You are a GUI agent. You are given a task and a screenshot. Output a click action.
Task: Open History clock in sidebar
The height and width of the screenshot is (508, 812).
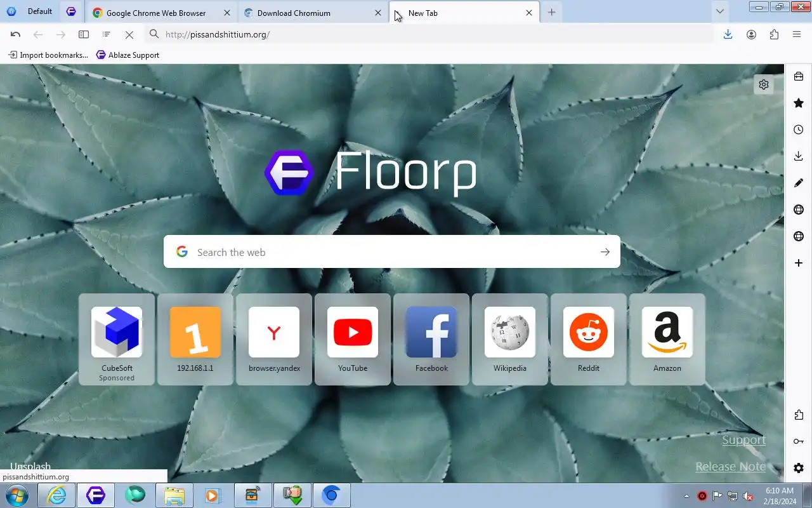point(799,130)
